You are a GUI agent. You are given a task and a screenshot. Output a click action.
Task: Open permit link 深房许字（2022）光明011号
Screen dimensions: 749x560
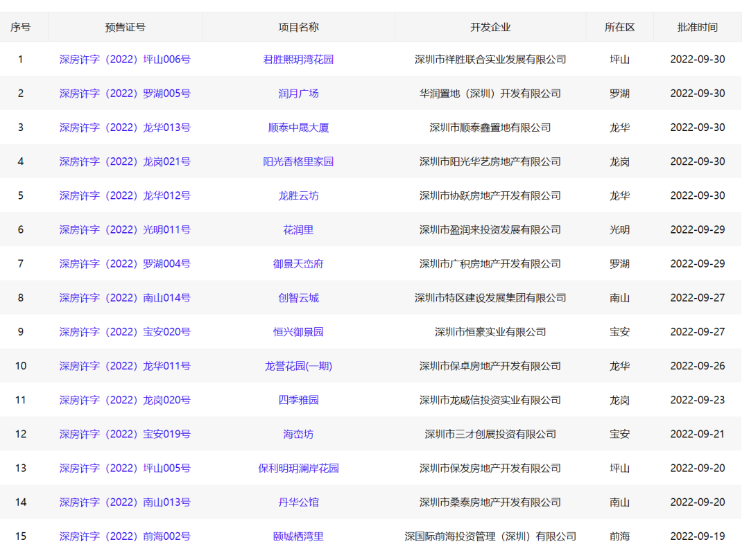[125, 229]
